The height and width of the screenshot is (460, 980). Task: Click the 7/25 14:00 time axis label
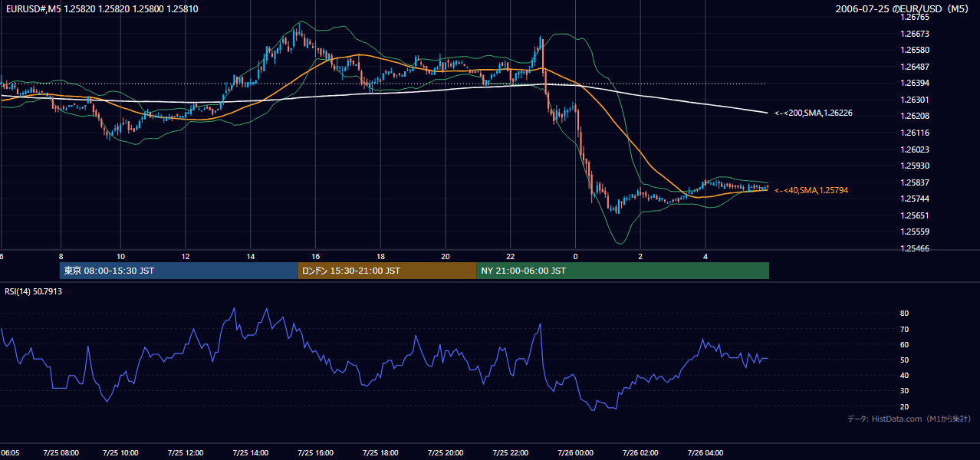point(250,453)
